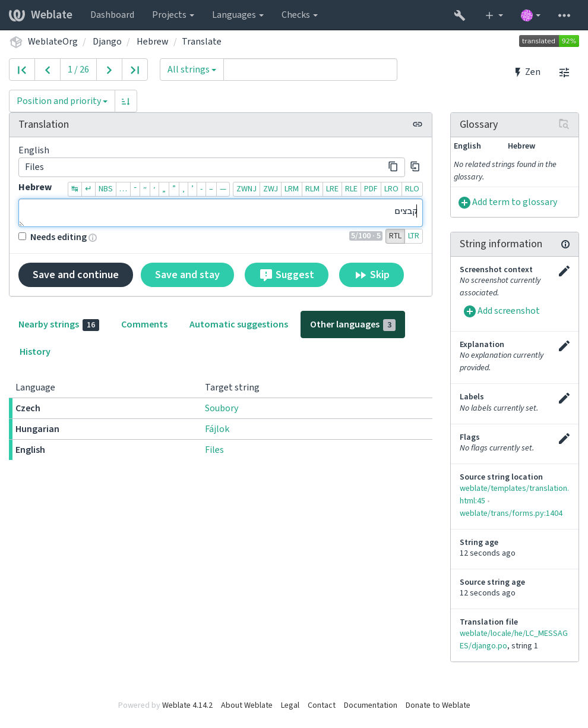The height and width of the screenshot is (728, 588).
Task: Edit the Flags with the pencil icon
Action: 564,439
